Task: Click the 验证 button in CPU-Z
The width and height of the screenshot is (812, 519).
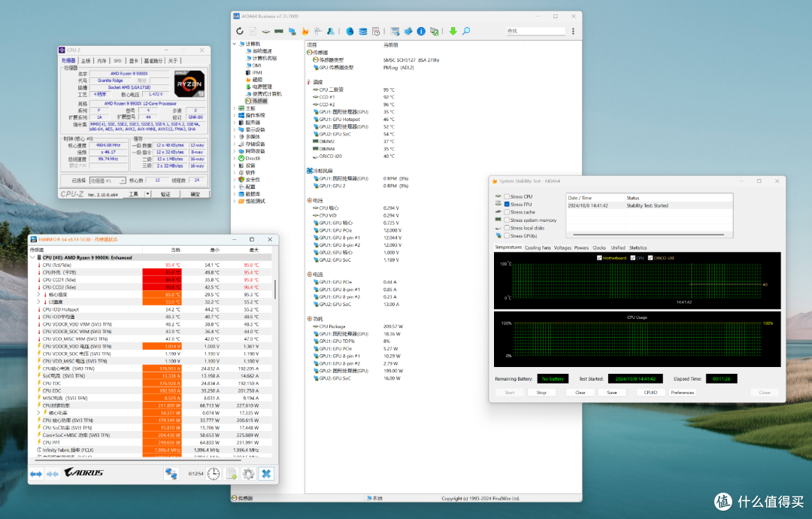Action: coord(165,194)
